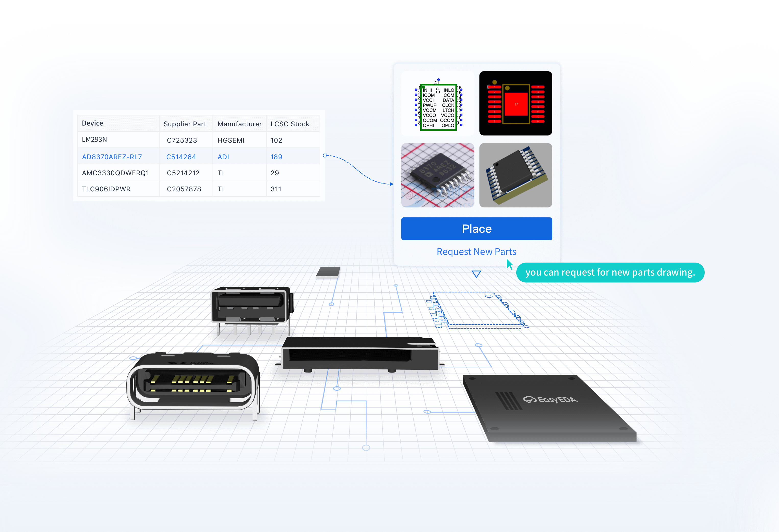
Task: Click the Device column header
Action: (x=92, y=123)
